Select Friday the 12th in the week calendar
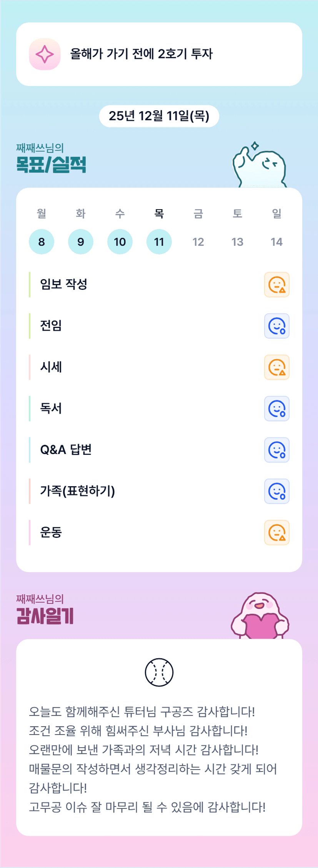 click(198, 242)
